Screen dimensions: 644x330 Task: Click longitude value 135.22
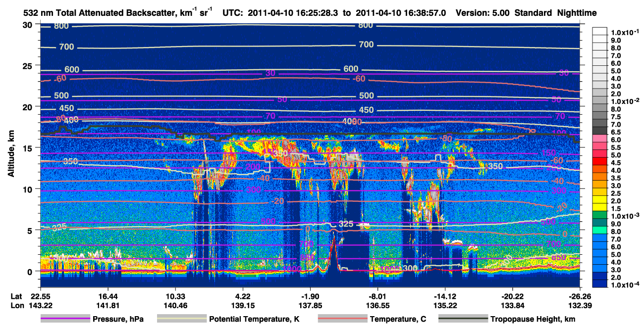(x=445, y=306)
